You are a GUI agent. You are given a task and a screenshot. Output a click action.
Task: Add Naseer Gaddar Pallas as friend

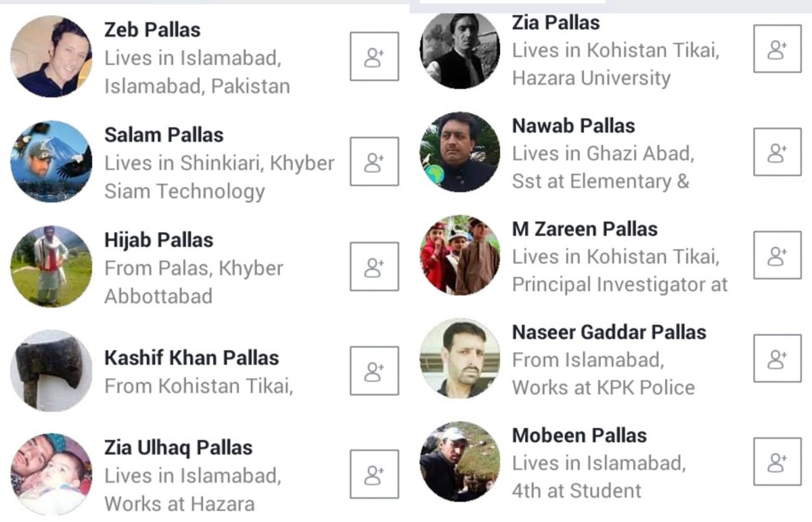click(777, 358)
